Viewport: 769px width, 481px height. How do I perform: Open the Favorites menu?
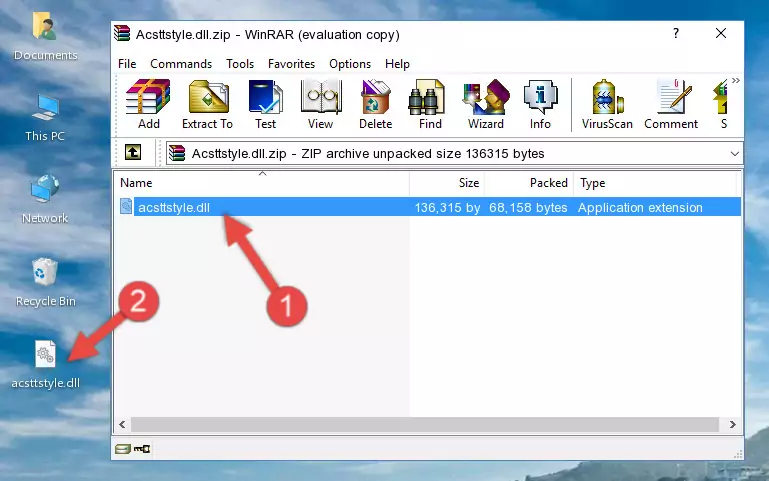[291, 64]
